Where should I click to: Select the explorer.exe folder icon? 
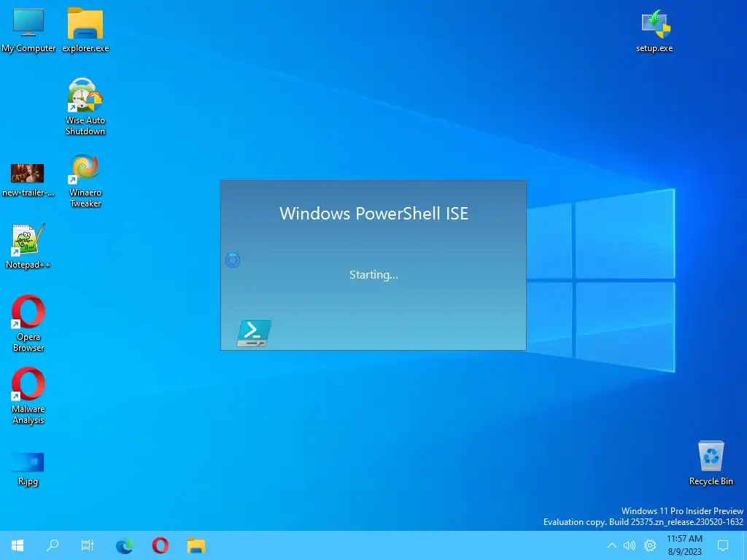85,29
